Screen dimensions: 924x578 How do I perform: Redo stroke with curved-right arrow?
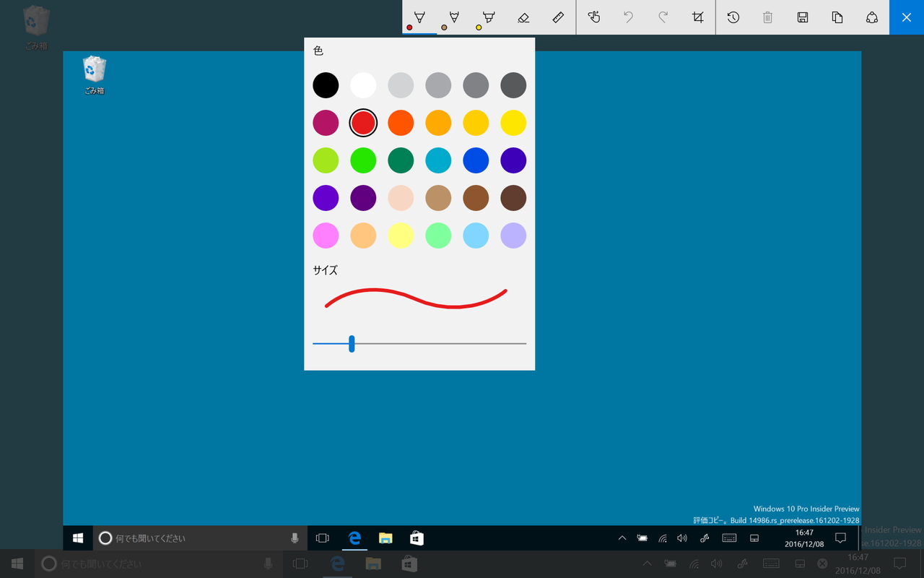coord(663,17)
